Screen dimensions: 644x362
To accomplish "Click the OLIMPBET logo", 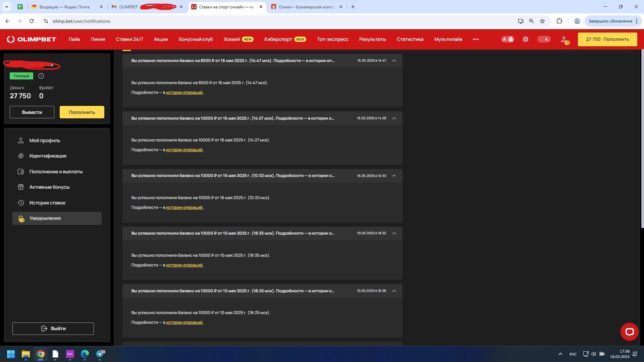I will 32,39.
